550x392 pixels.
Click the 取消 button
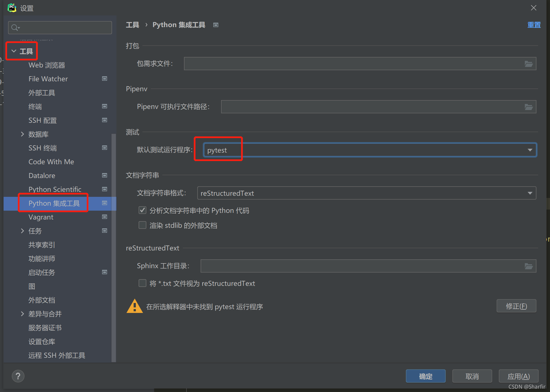472,376
